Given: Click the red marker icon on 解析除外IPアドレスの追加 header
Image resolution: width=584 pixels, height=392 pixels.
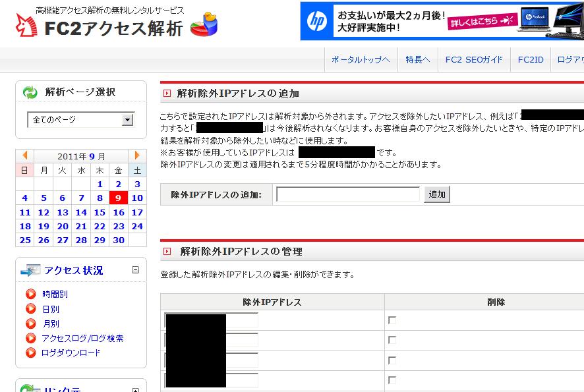Looking at the screenshot, I should pyautogui.click(x=167, y=93).
